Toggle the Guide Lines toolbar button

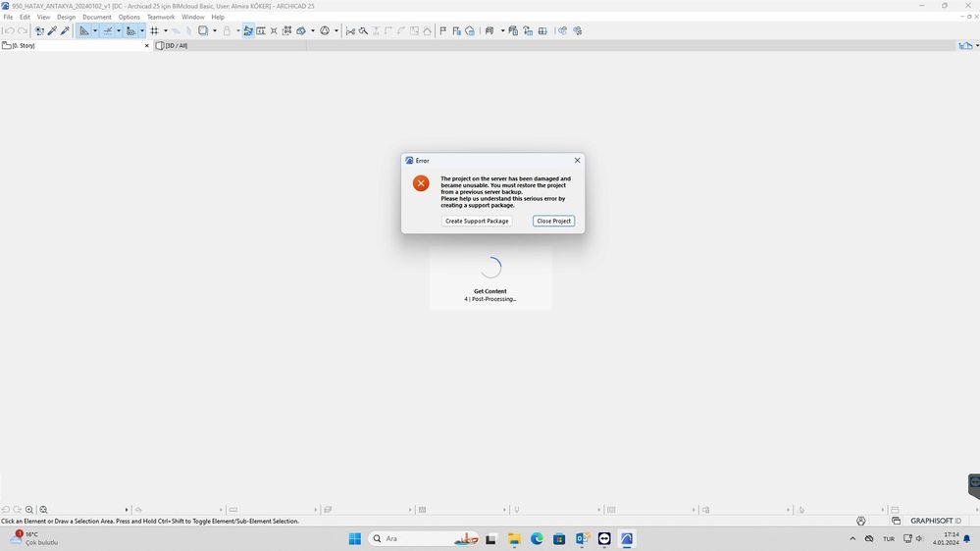pos(83,30)
